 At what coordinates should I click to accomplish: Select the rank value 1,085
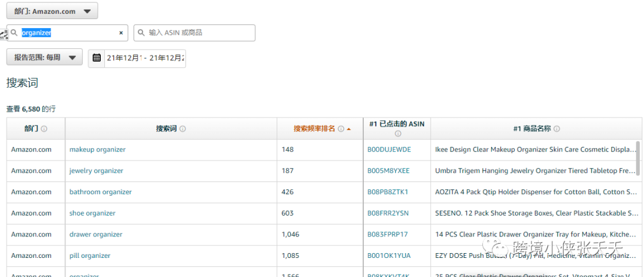click(x=290, y=256)
